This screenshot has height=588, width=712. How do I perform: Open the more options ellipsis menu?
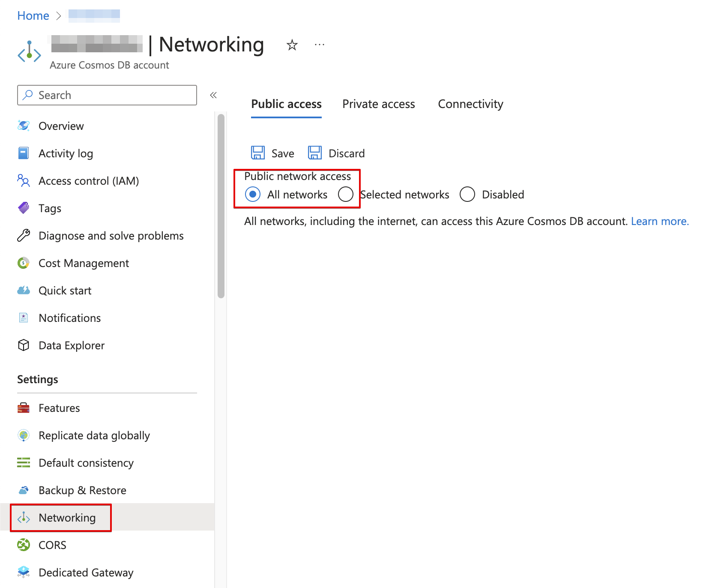point(319,45)
